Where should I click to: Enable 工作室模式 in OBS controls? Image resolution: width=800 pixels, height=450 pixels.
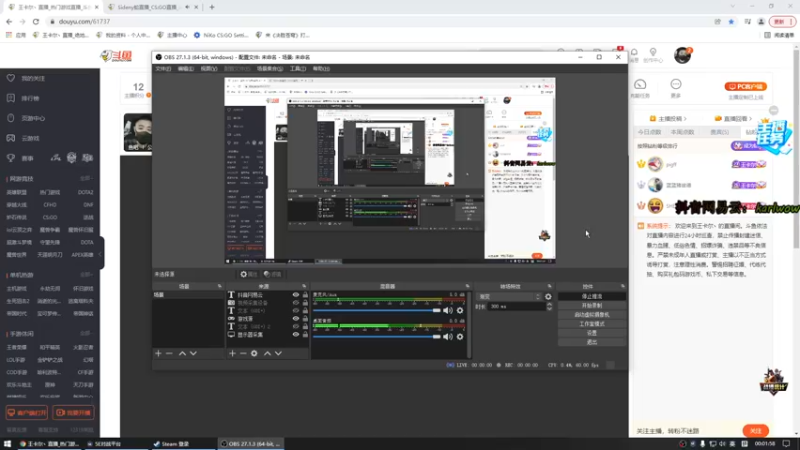[592, 324]
